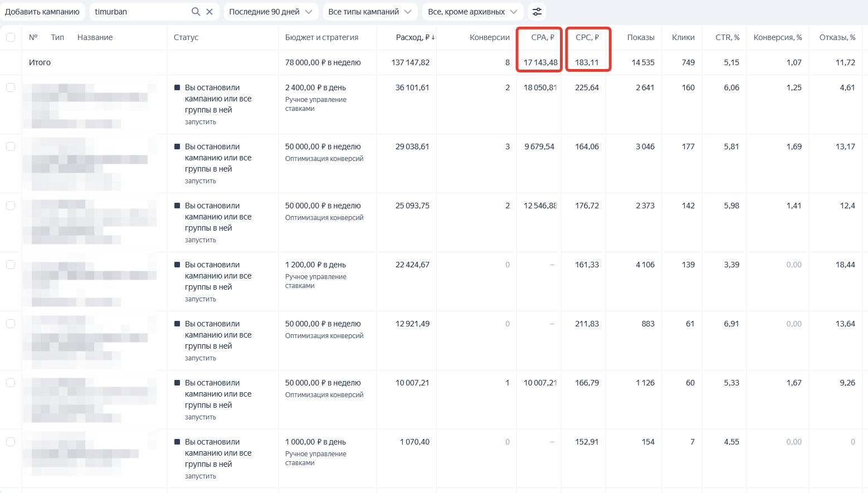The height and width of the screenshot is (493, 868).
Task: Sort by Конверсии column header
Action: click(x=490, y=37)
